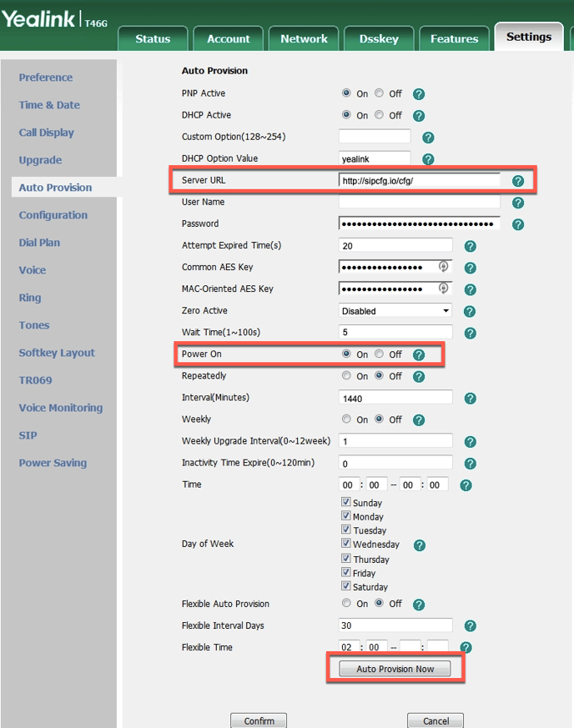Open the Zero Active dropdown

pos(395,311)
